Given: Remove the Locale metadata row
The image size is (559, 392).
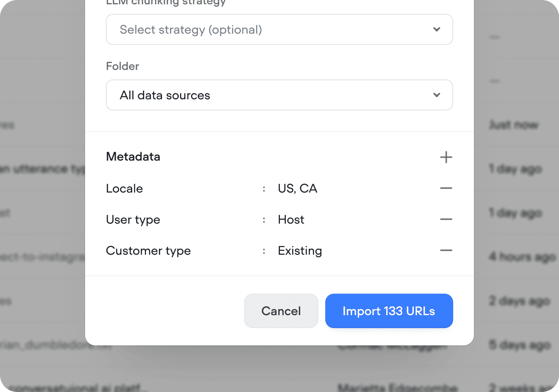Looking at the screenshot, I should coord(446,188).
